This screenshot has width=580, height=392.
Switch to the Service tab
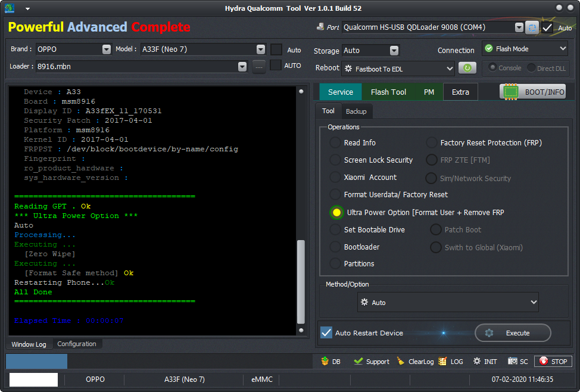[x=340, y=92]
